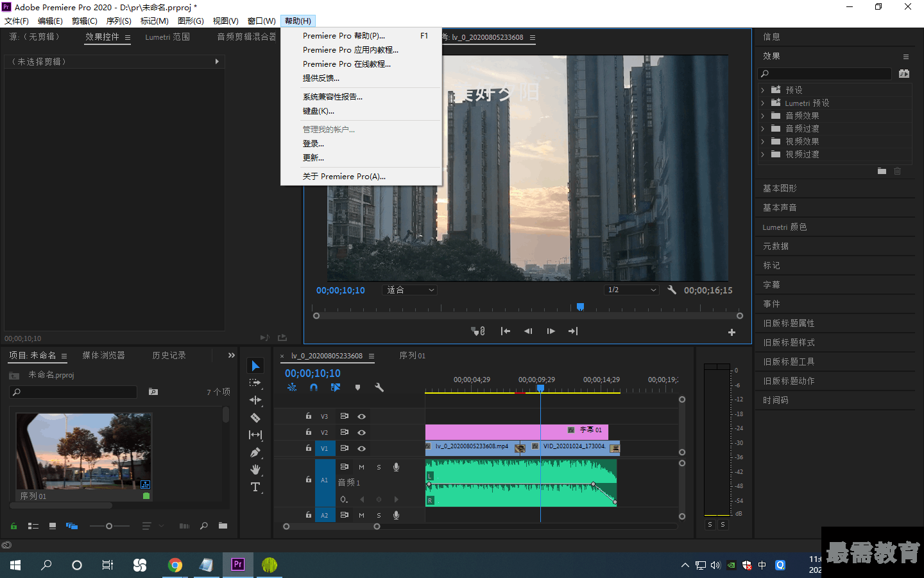The image size is (924, 578).
Task: Switch to 序列 01 timeline tab
Action: [x=412, y=355]
